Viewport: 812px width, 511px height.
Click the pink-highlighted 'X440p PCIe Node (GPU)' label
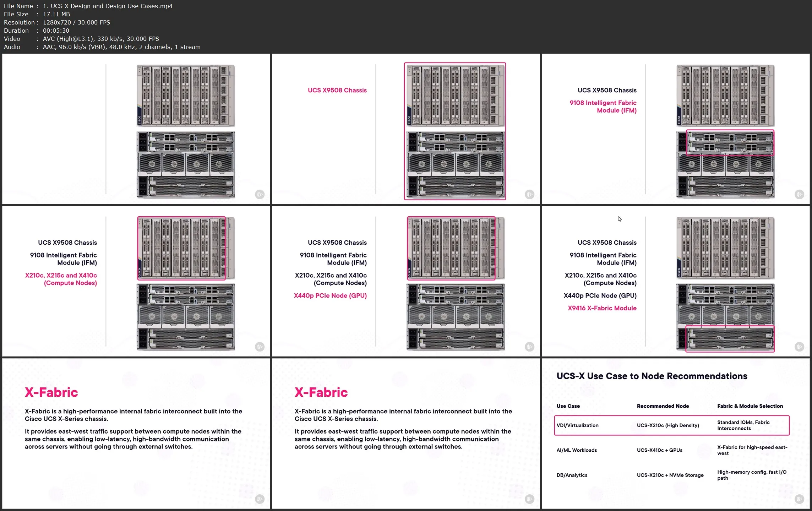[330, 295]
